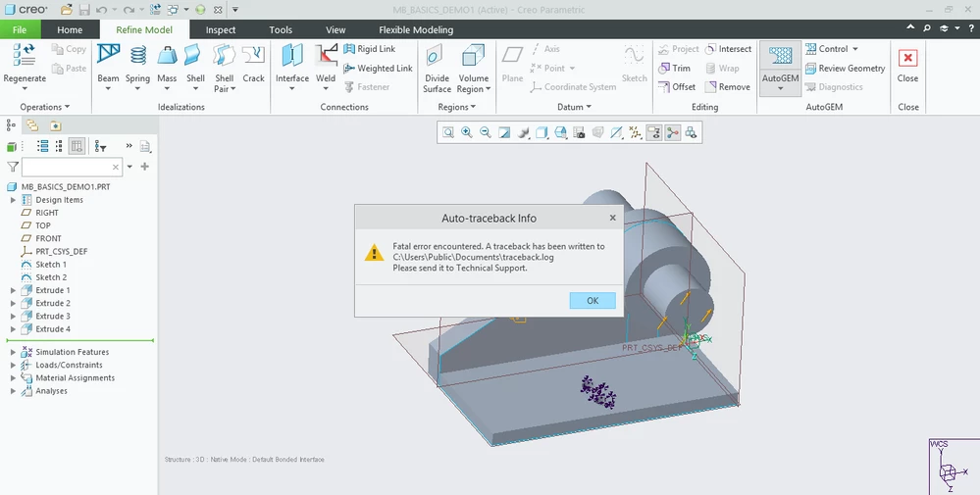The width and height of the screenshot is (980, 495).
Task: Open the Control dropdown in AutoGEM
Action: point(832,49)
